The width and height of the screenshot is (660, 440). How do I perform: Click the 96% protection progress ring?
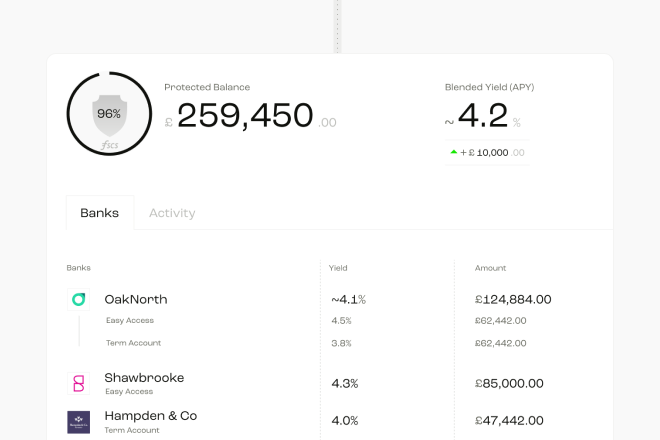[109, 114]
